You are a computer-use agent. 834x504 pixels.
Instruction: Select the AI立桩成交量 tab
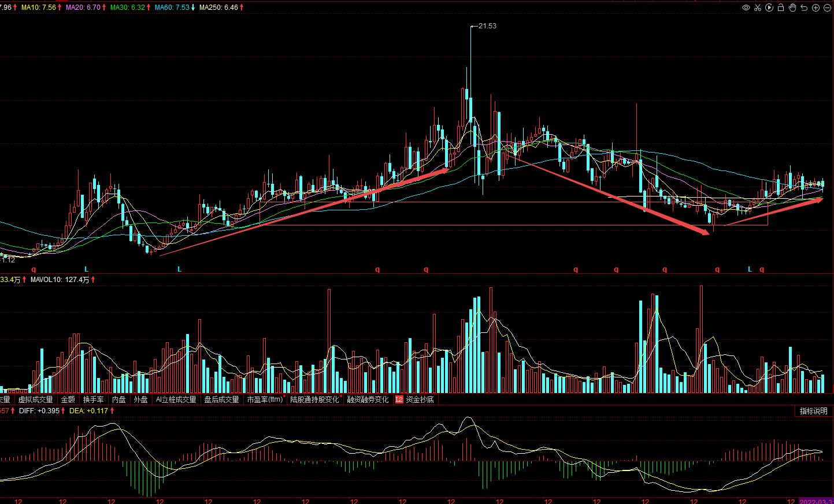point(176,399)
